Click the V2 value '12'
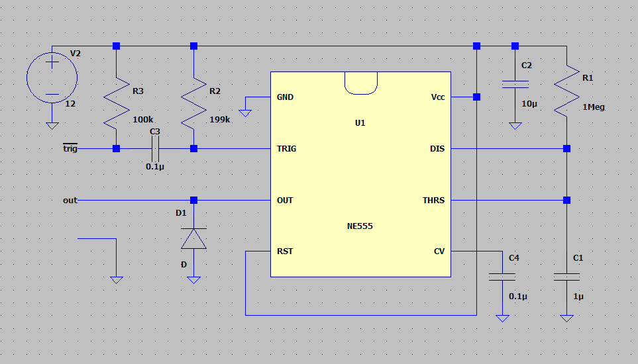638x364 pixels. [70, 104]
